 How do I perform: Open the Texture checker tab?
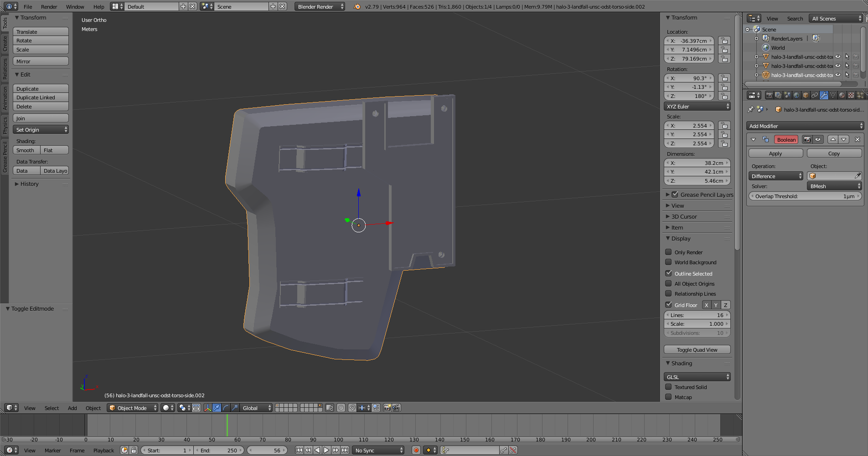point(851,95)
